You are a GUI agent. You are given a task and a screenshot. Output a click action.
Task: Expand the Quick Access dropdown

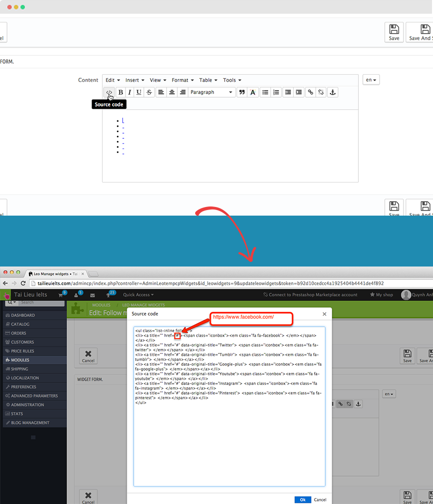[x=139, y=294]
